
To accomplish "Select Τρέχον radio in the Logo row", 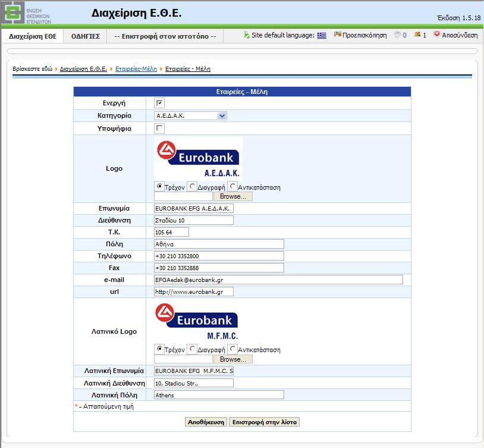I will (159, 186).
